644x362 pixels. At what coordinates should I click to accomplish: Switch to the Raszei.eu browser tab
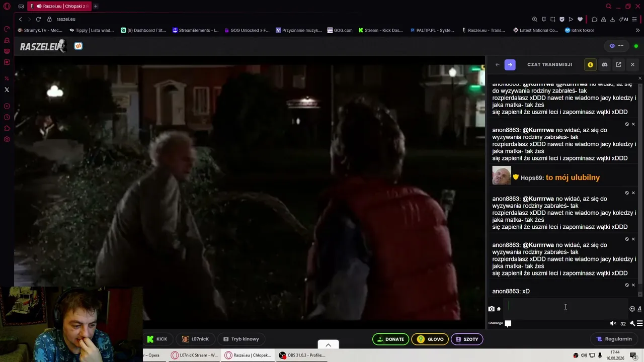point(59,7)
